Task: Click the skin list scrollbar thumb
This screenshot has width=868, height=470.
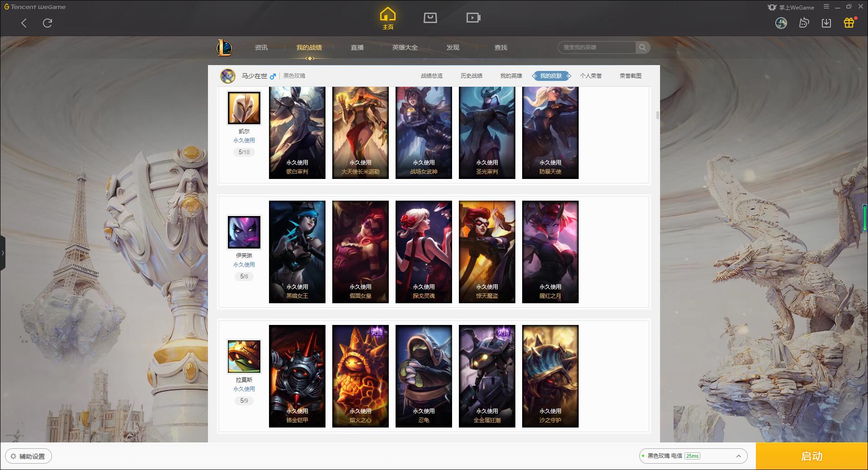Action: 657,115
